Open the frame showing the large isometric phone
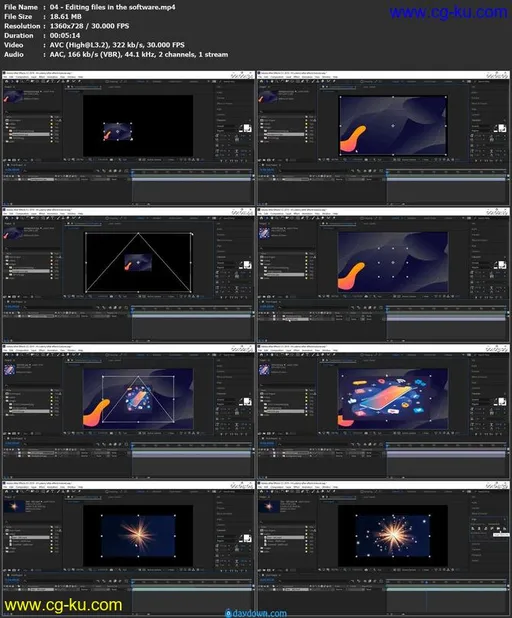The image size is (512, 618). coord(383,411)
